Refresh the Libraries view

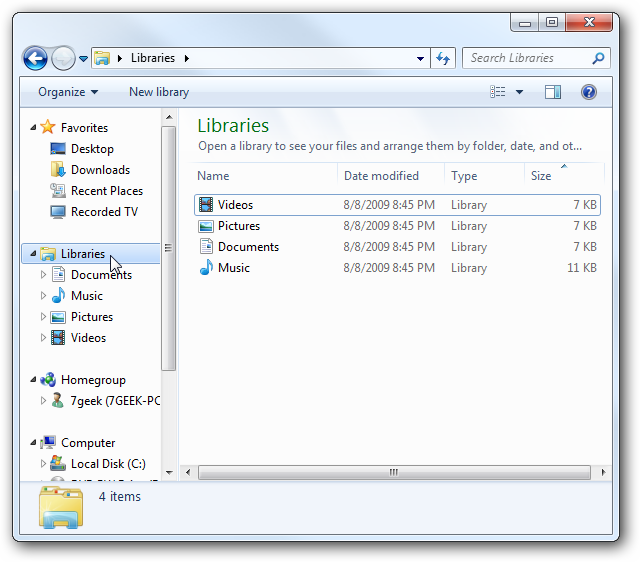pyautogui.click(x=443, y=58)
